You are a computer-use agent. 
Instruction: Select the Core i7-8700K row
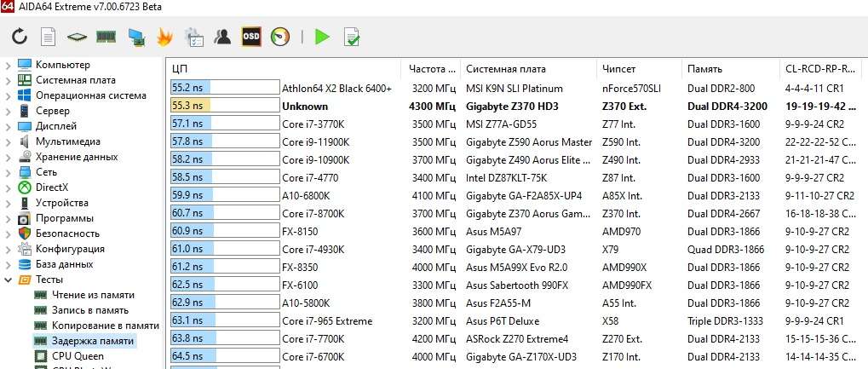(x=516, y=213)
